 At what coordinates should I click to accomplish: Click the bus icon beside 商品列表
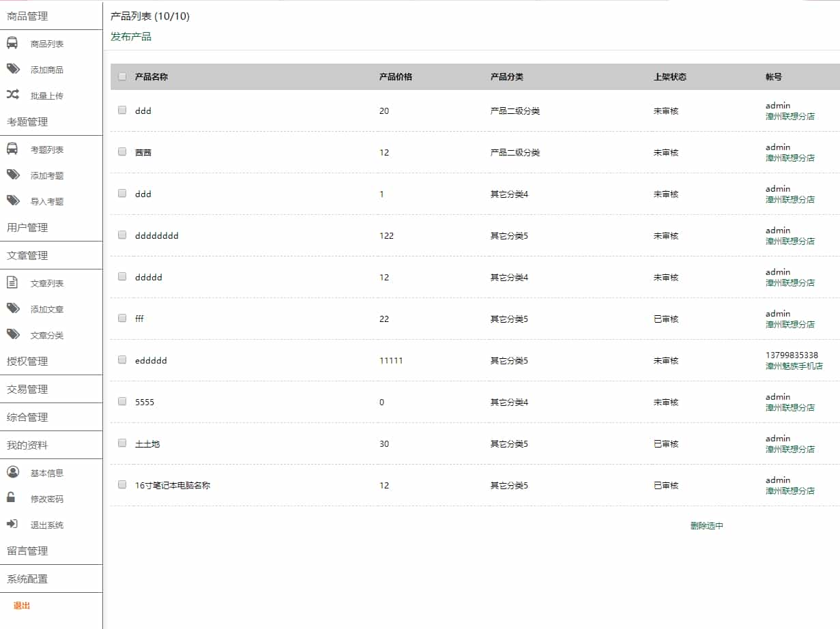12,43
